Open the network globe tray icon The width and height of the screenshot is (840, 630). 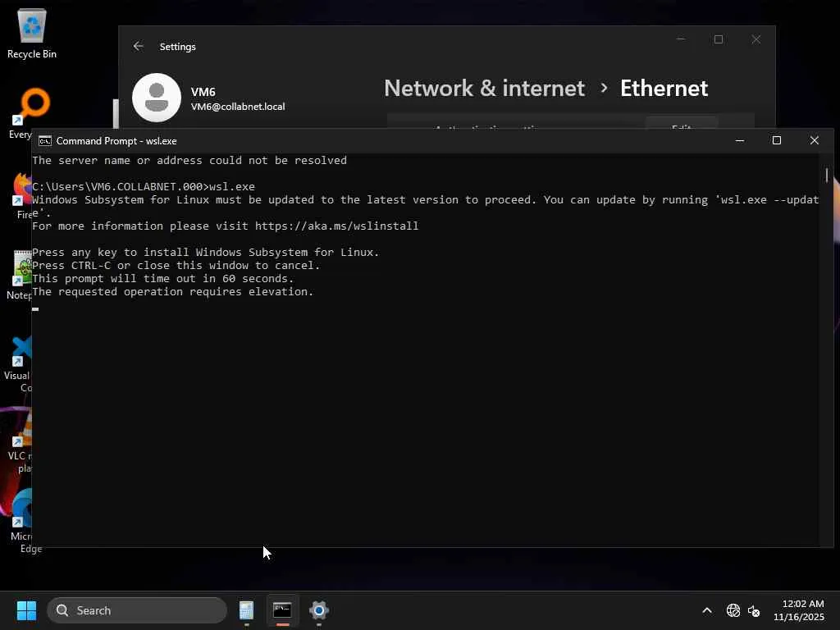(x=733, y=610)
